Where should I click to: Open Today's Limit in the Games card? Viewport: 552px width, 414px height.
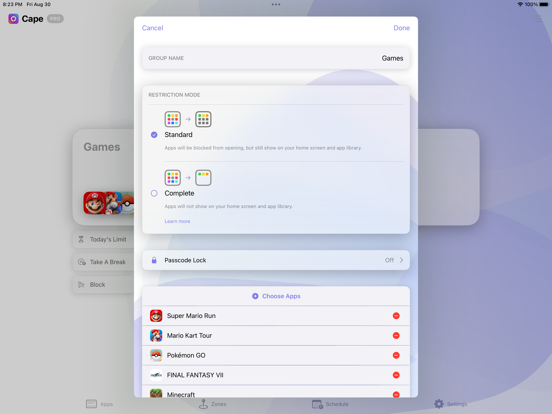[104, 239]
